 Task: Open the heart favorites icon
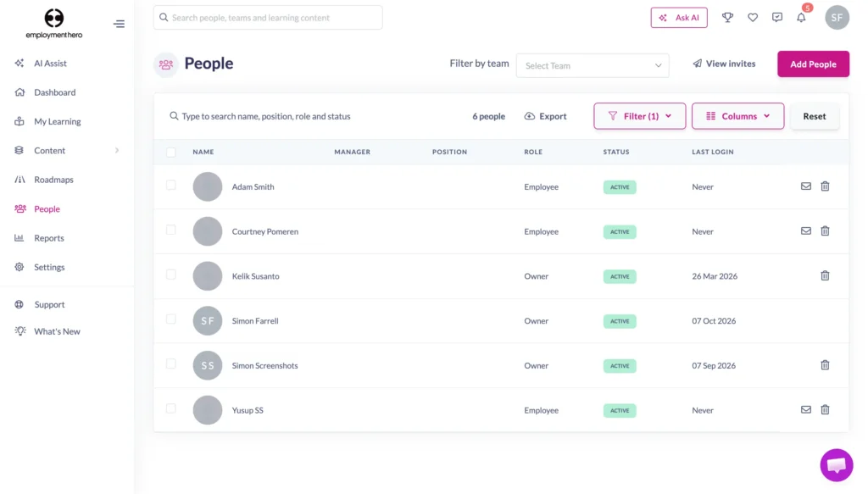(x=753, y=18)
